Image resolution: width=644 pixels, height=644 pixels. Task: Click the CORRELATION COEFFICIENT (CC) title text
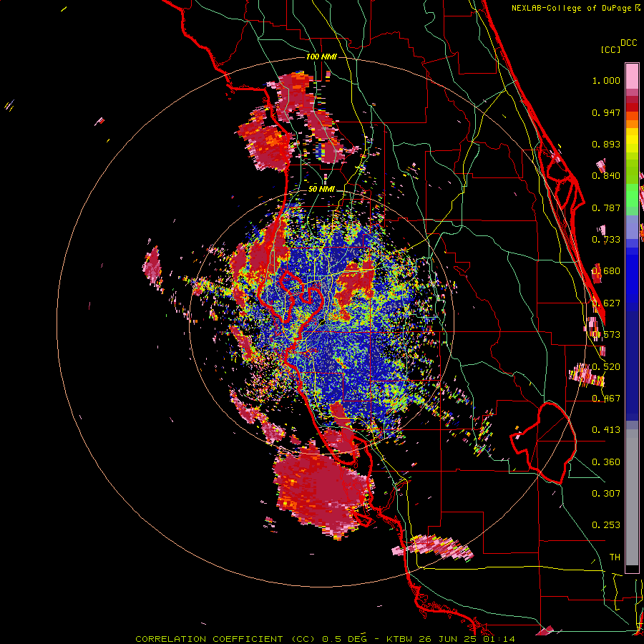226,639
